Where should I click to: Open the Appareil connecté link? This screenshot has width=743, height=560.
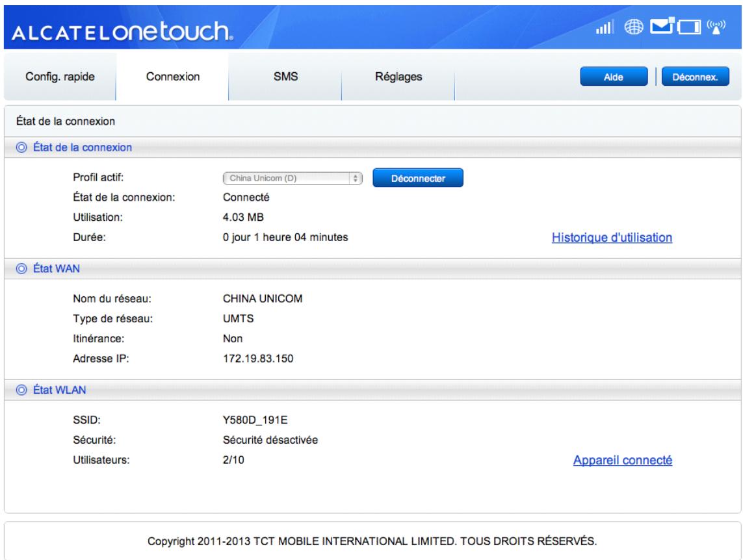[623, 460]
